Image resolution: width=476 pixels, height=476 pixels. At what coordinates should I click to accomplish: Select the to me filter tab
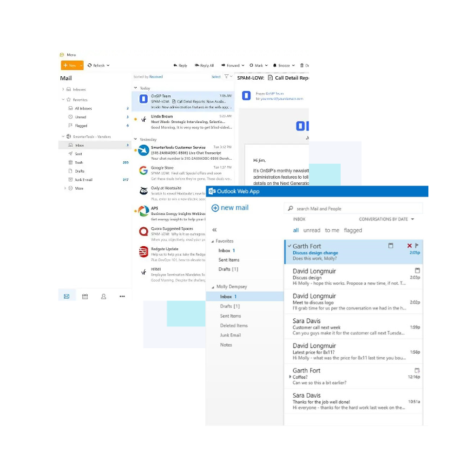coord(332,230)
